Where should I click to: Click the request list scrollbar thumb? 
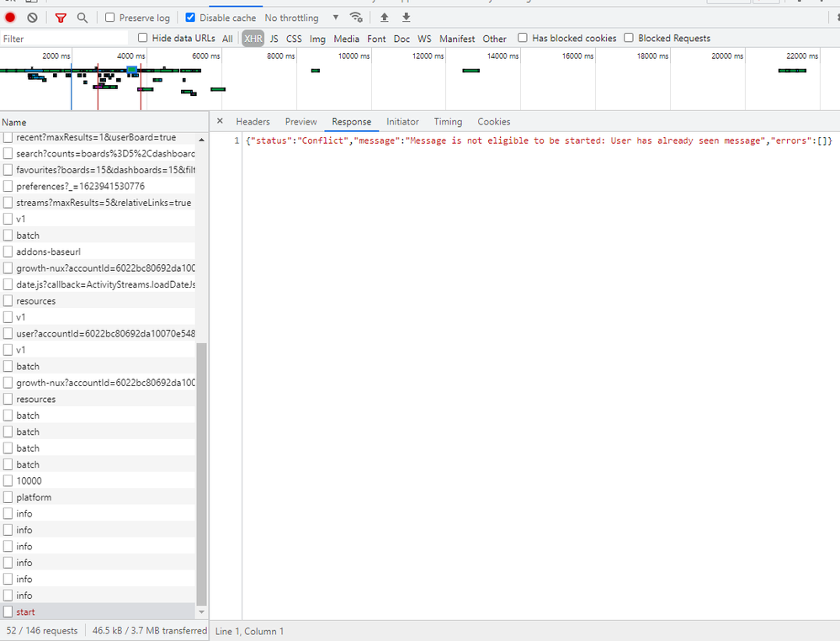(201, 474)
